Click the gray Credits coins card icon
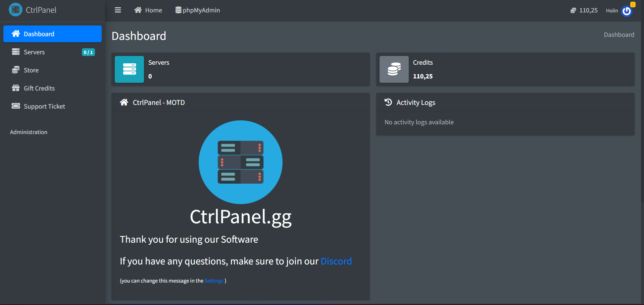This screenshot has height=305, width=644. point(394,69)
